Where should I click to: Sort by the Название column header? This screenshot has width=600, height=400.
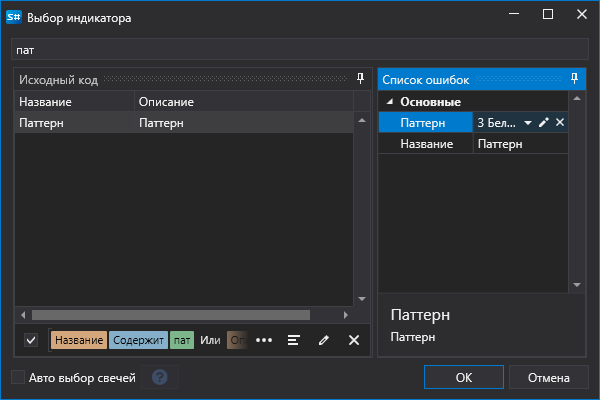pos(75,102)
